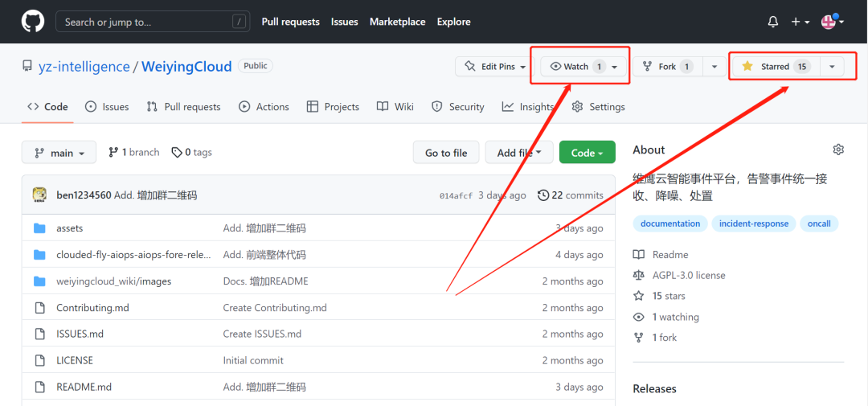Switch to the Wiki tab

tap(395, 107)
